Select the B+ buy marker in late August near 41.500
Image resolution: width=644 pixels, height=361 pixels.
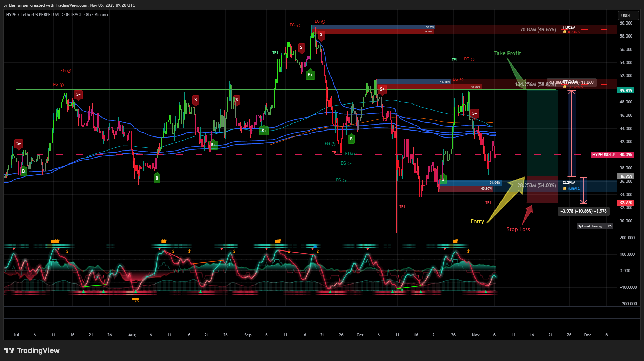click(x=213, y=145)
